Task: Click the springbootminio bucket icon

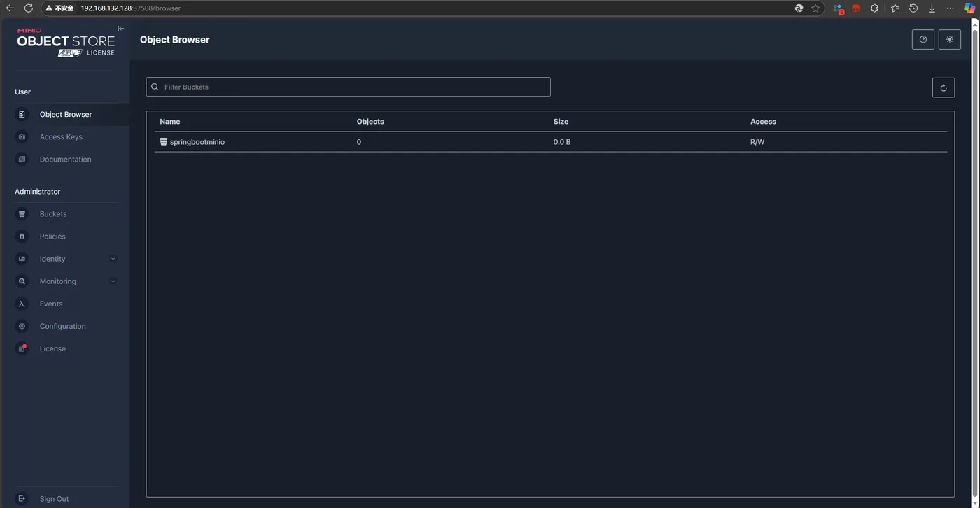Action: coord(163,141)
